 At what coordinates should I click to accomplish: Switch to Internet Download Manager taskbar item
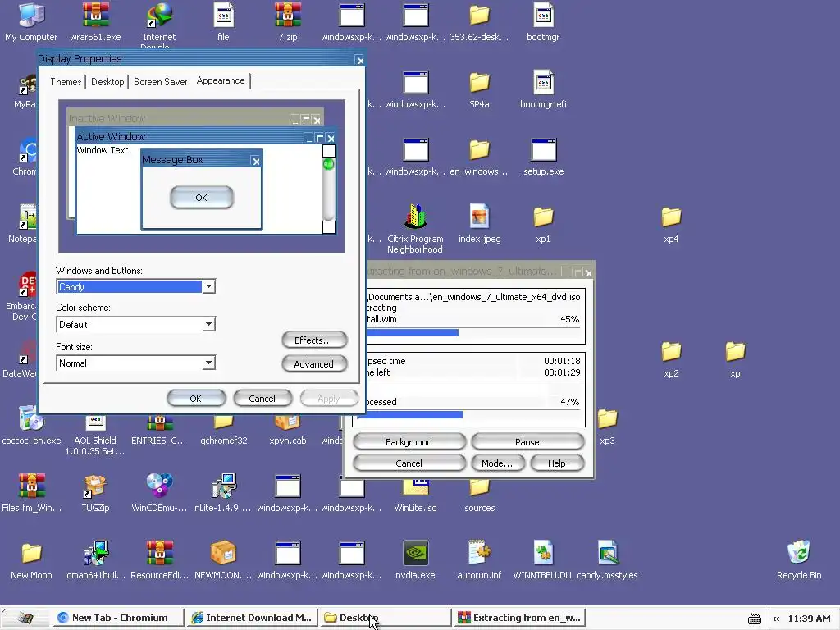pos(252,618)
